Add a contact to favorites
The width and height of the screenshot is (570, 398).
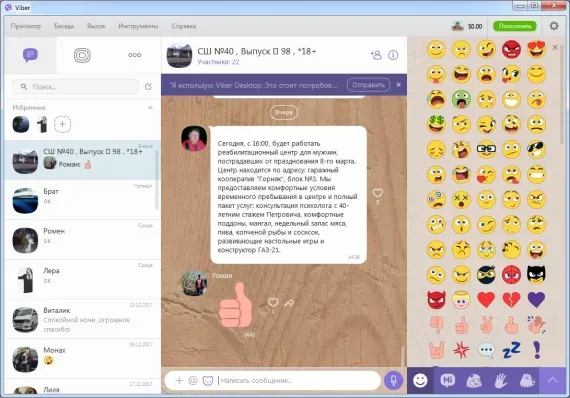[x=63, y=124]
